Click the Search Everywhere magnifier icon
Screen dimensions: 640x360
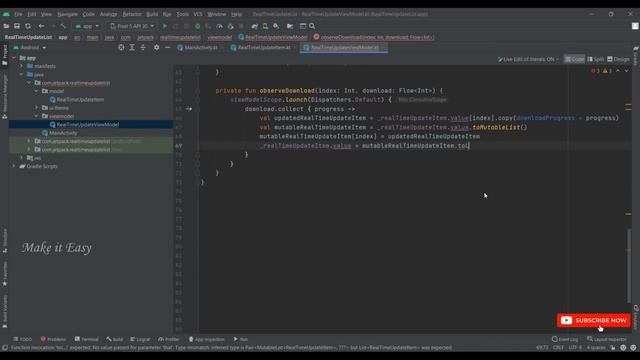pyautogui.click(x=312, y=26)
